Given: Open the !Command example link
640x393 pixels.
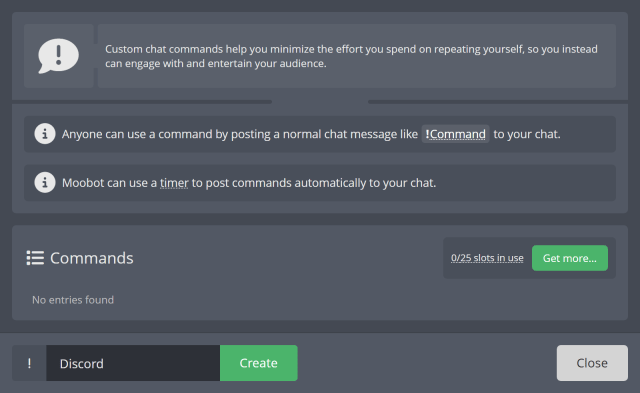Looking at the screenshot, I should [455, 134].
